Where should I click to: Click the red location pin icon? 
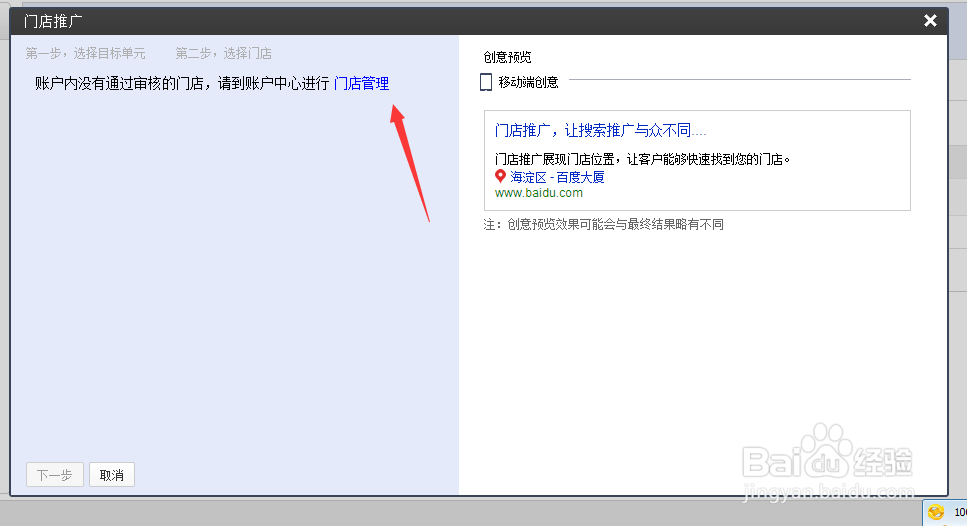tap(500, 176)
